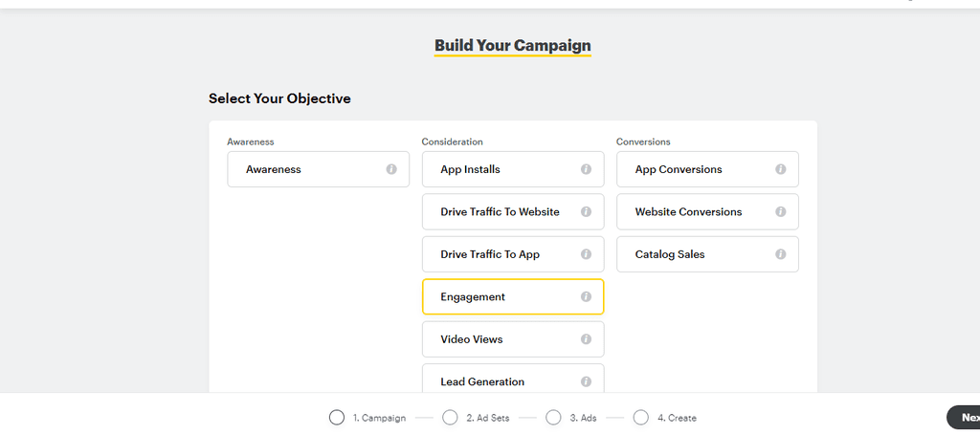Choose the Awareness objective
This screenshot has height=434, width=980.
[x=318, y=169]
